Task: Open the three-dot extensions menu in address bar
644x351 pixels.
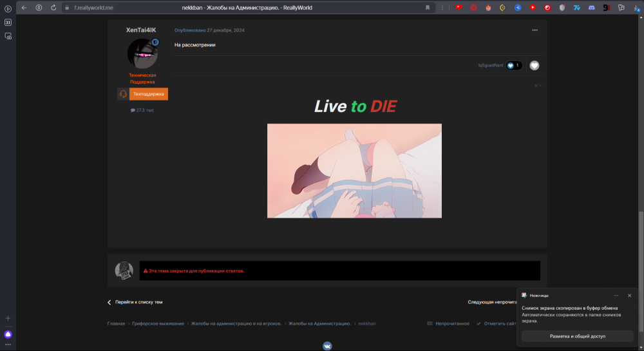Action: (442, 7)
